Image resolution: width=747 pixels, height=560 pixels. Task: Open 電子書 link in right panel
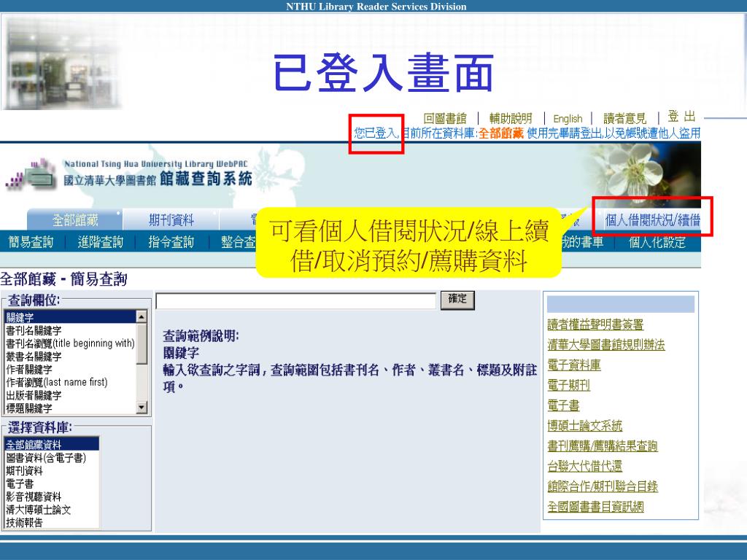[564, 405]
